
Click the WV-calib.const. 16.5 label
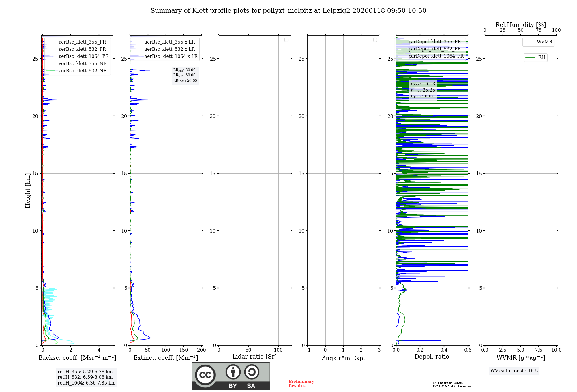pyautogui.click(x=514, y=371)
